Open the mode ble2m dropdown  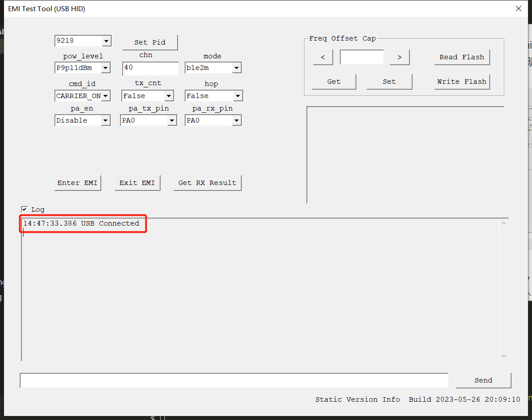237,68
